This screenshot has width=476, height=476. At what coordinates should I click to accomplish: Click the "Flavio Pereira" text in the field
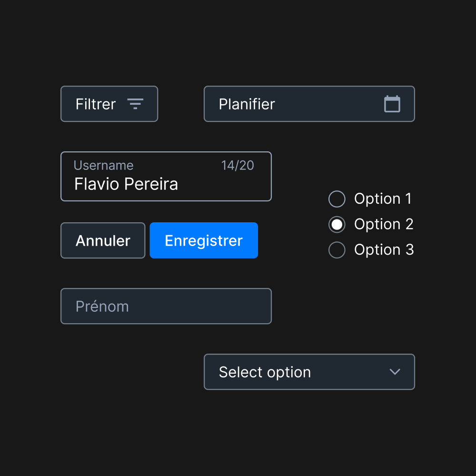pos(126,184)
